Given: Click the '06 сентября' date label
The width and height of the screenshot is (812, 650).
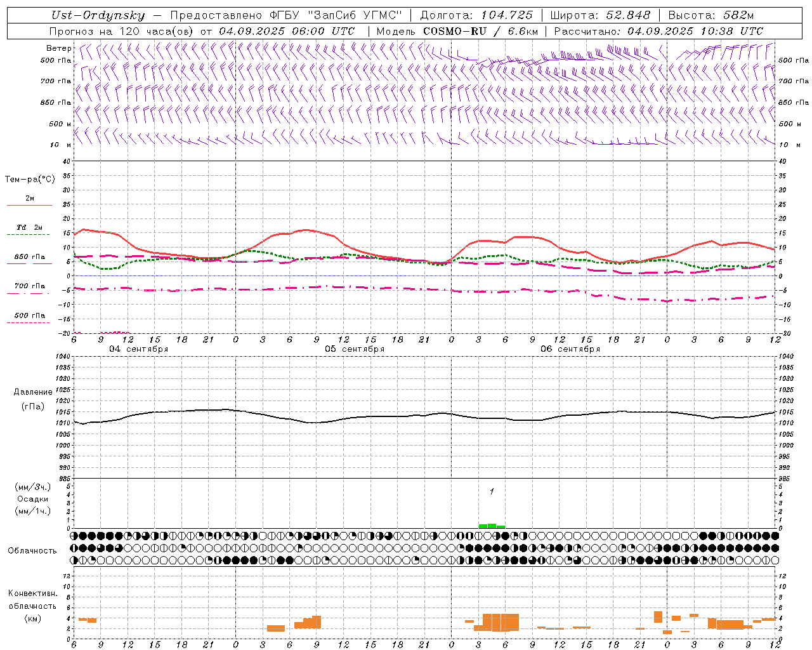Looking at the screenshot, I should coord(570,349).
